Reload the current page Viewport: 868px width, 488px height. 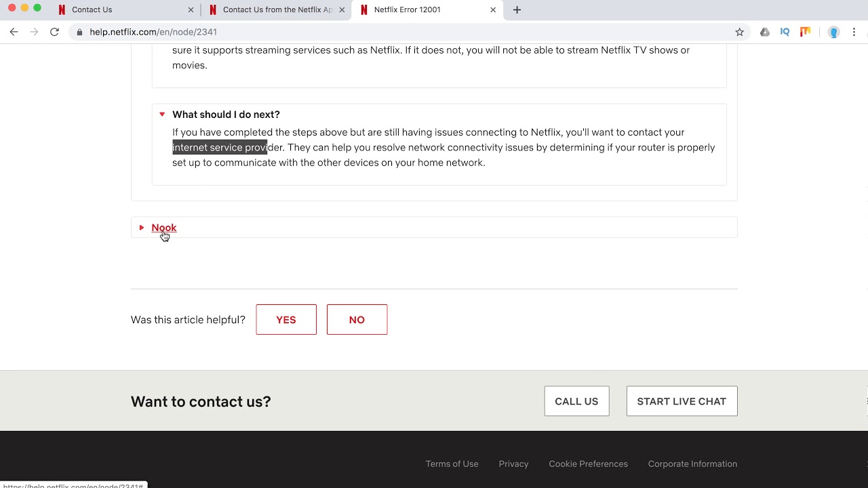tap(54, 32)
